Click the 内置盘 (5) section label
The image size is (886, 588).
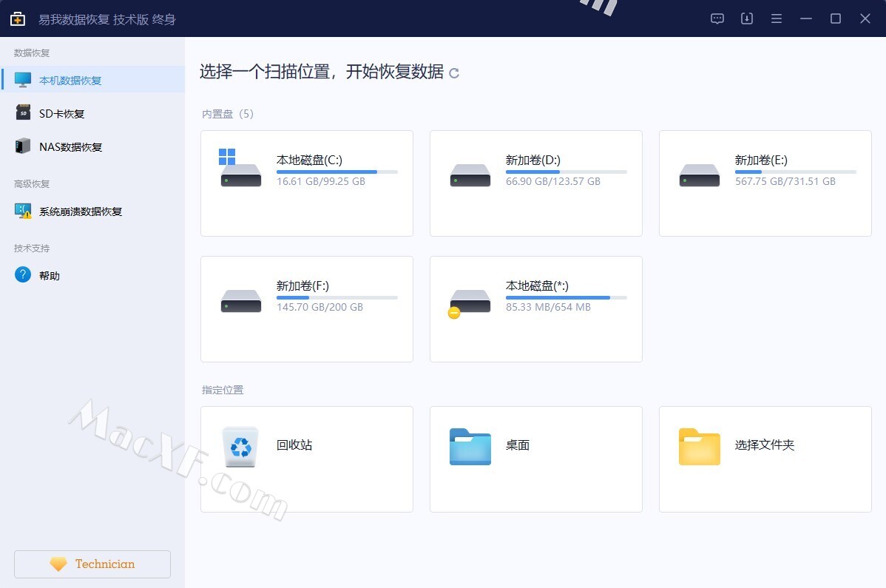pyautogui.click(x=228, y=114)
